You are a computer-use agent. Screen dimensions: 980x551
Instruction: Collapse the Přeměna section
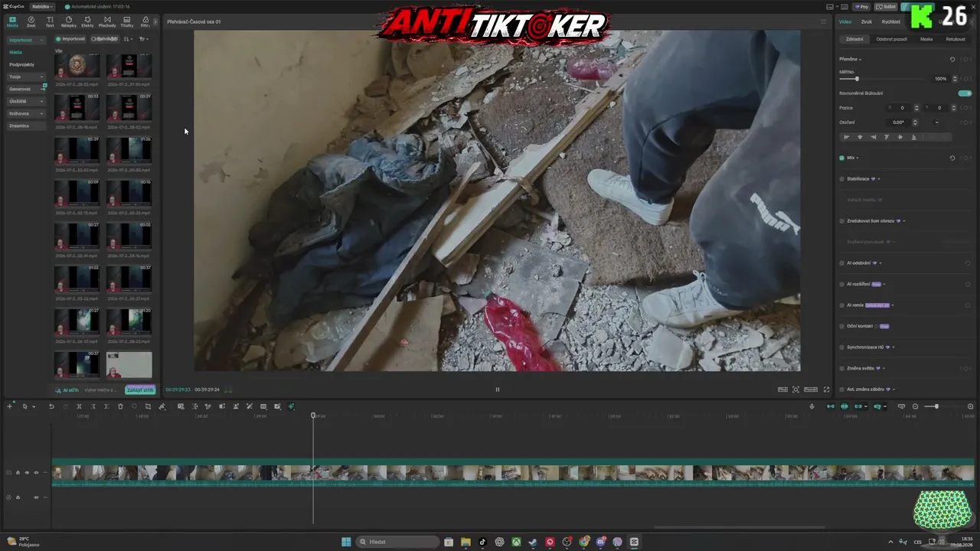861,59
